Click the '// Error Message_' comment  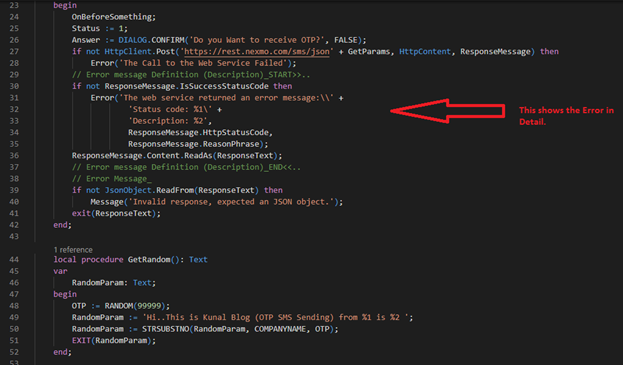[112, 179]
